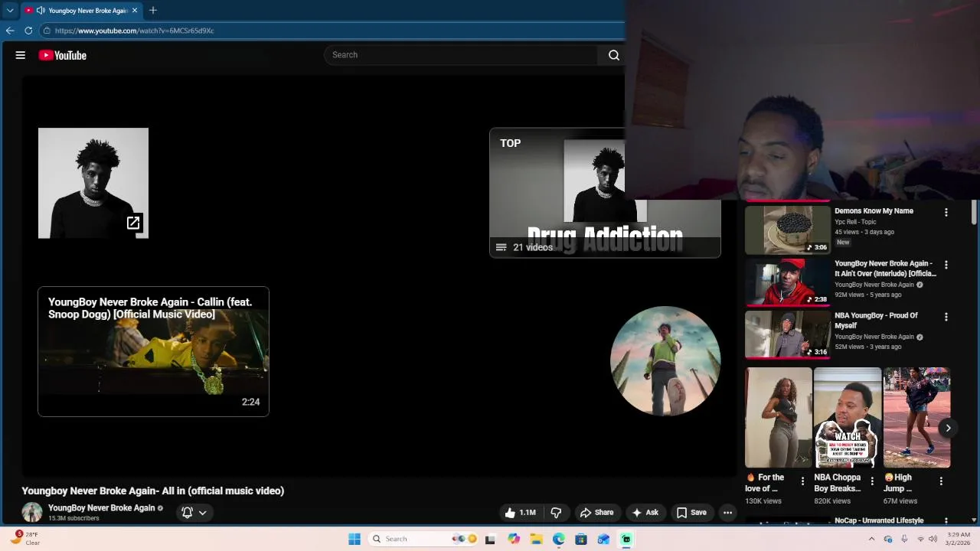Viewport: 980px width, 551px height.
Task: Open Task View on taskbar
Action: point(490,539)
